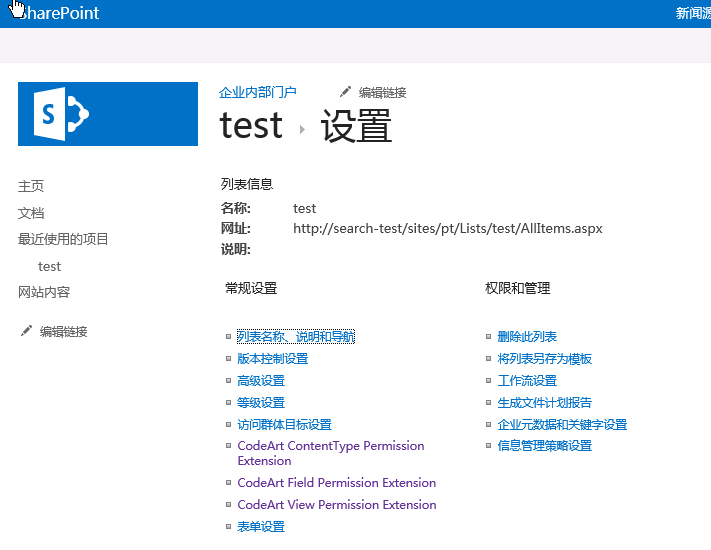
Task: Click the SharePoint site logo image
Action: (x=108, y=114)
